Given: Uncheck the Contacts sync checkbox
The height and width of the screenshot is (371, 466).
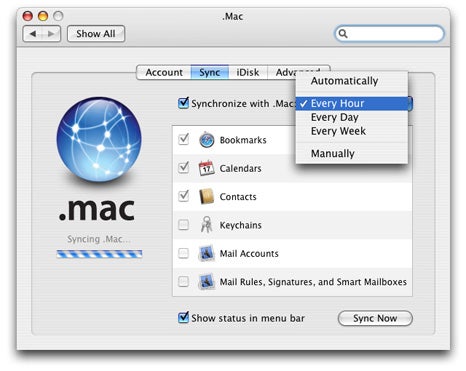Looking at the screenshot, I should coord(184,196).
